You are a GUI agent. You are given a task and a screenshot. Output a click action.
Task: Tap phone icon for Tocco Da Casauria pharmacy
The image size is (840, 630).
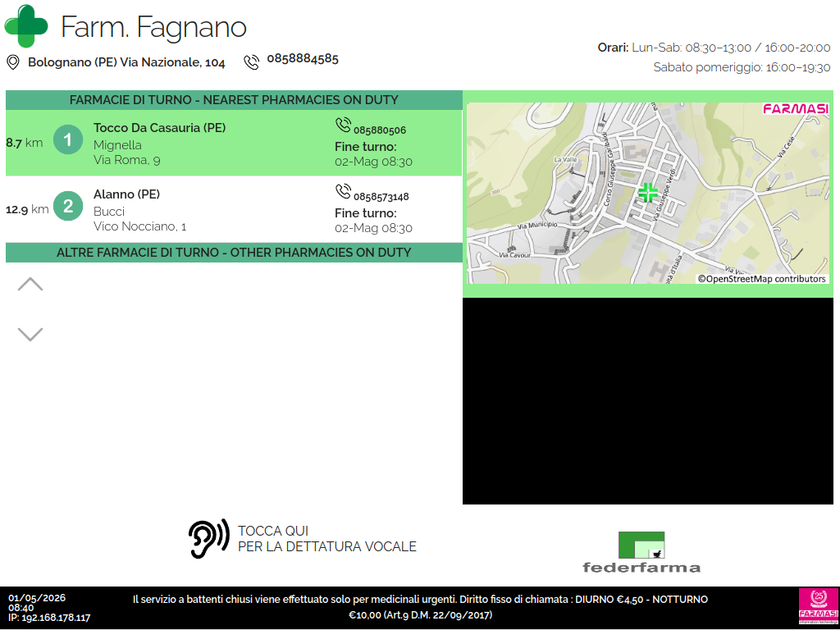pos(343,125)
